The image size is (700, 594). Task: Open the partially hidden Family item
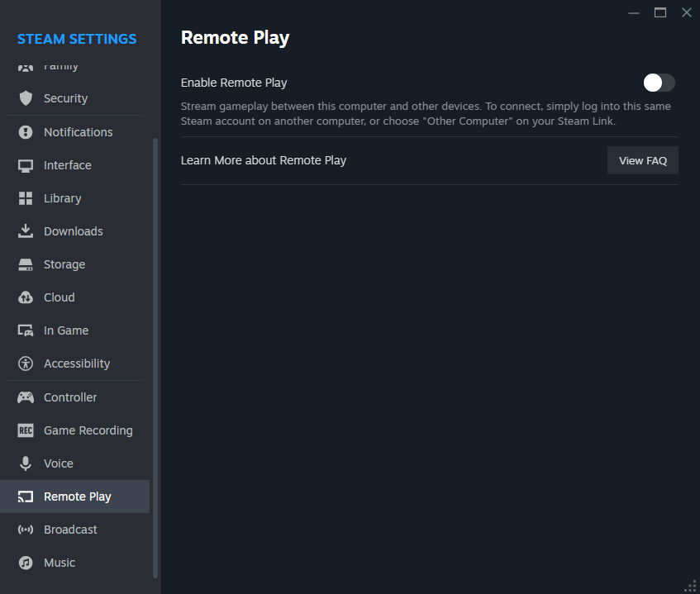click(60, 67)
